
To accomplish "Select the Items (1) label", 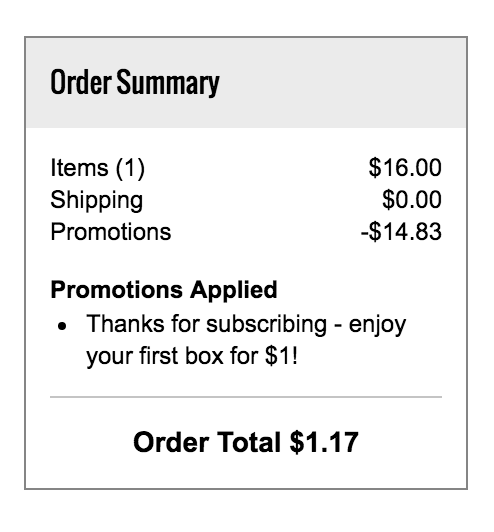I will click(x=98, y=168).
